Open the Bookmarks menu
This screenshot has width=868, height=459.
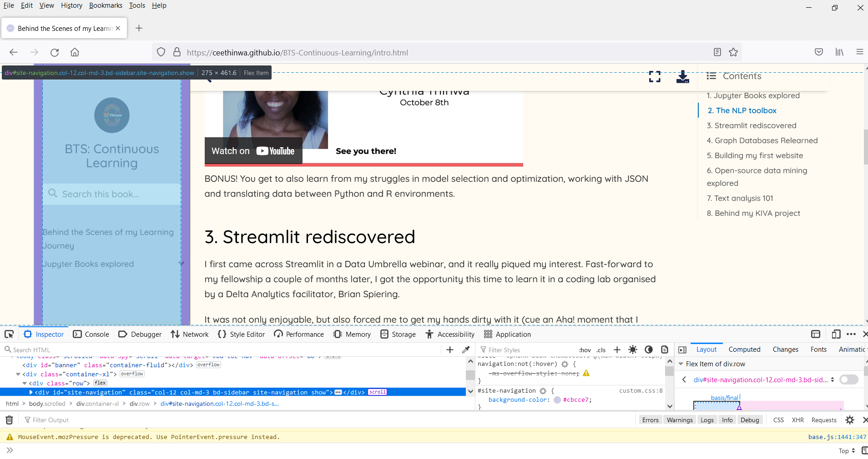106,5
